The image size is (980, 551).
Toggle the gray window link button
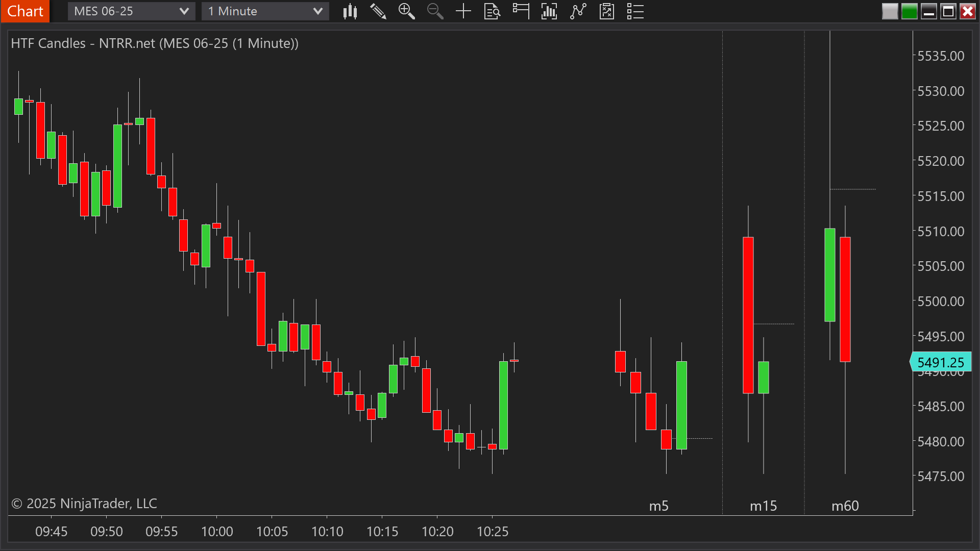[x=890, y=11]
